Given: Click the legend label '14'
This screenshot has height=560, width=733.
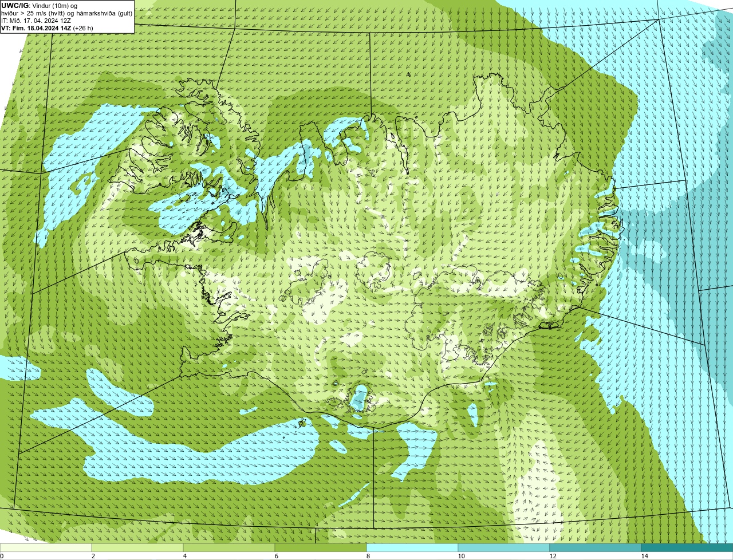Looking at the screenshot, I should point(644,556).
